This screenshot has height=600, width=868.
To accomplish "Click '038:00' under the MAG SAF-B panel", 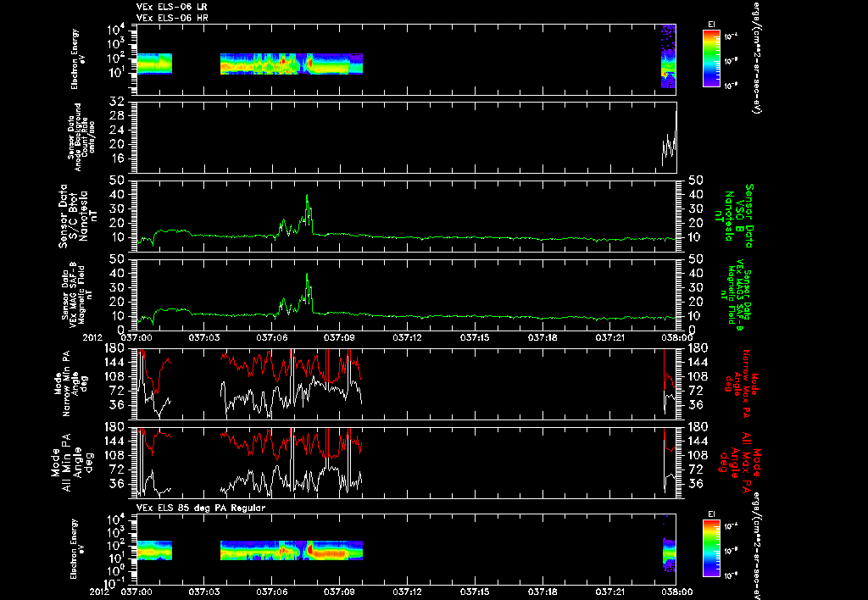I will [676, 337].
